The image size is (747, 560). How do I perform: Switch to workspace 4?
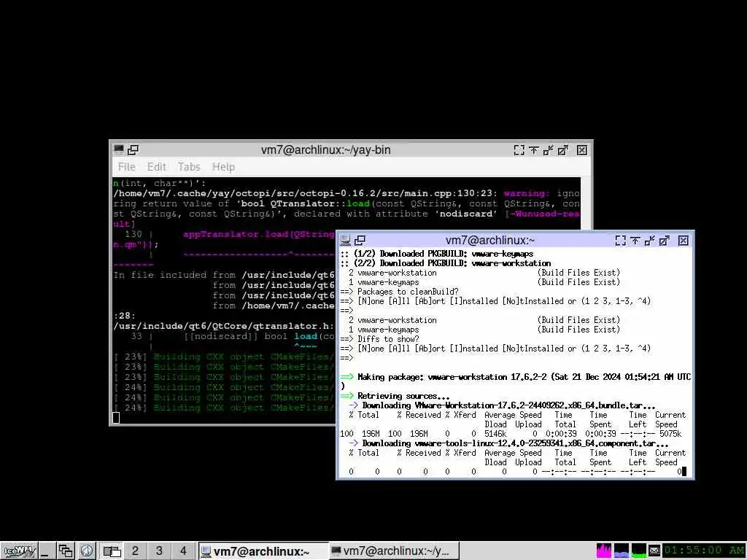tap(183, 551)
